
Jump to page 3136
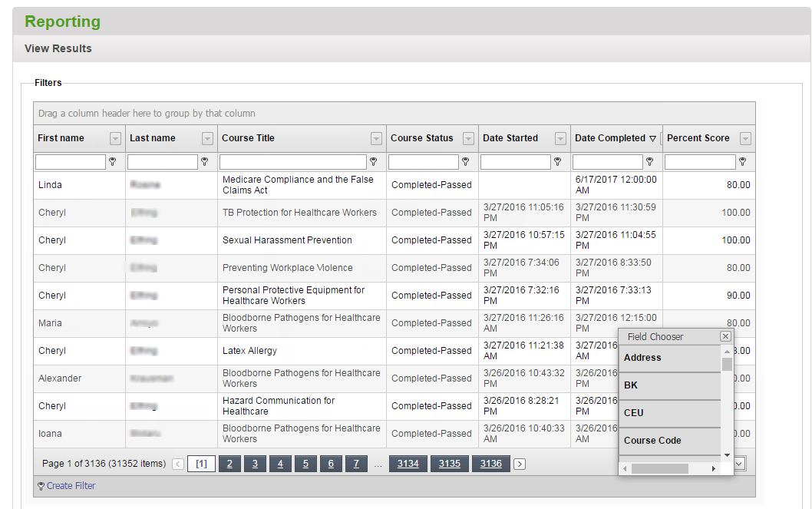(x=490, y=464)
